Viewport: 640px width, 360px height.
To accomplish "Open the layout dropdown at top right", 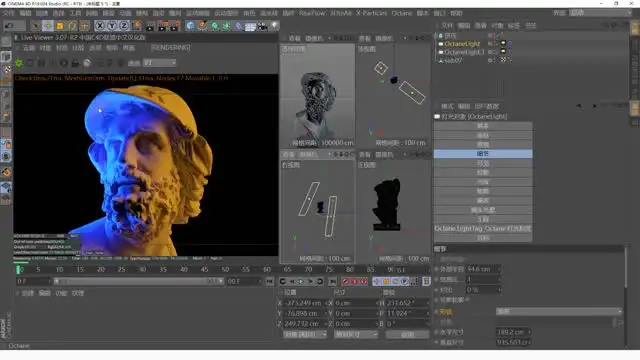I will [600, 13].
